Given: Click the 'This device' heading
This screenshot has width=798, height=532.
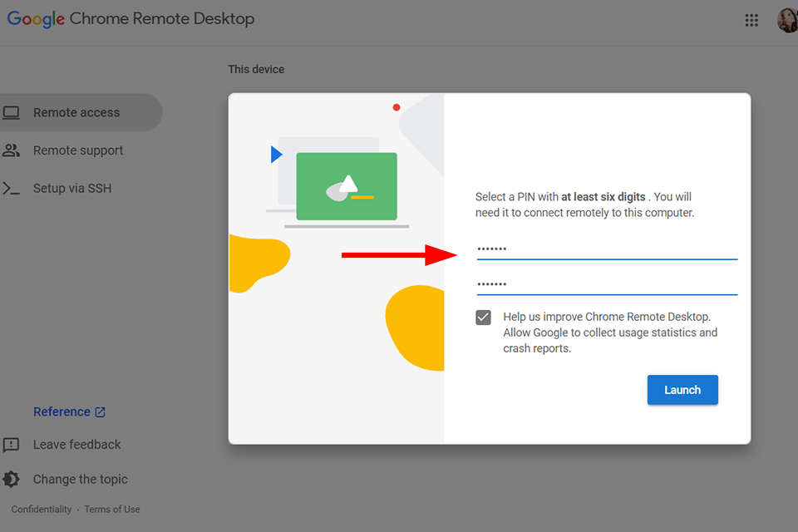Looking at the screenshot, I should (256, 70).
